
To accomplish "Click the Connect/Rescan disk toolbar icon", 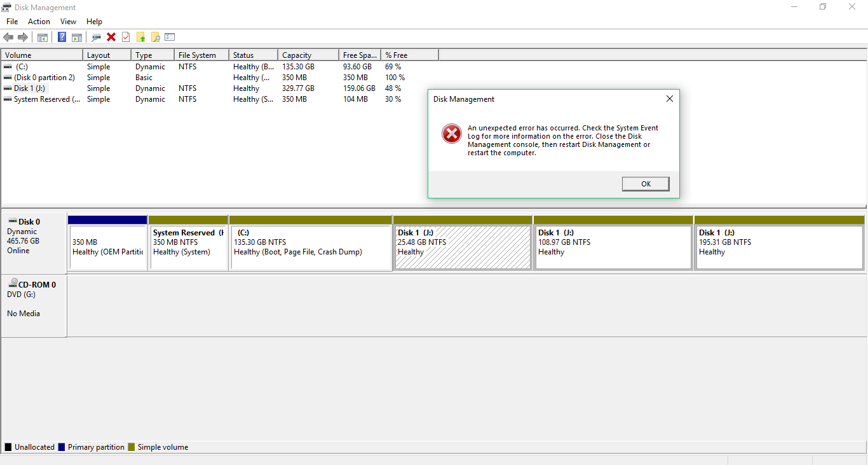I will (97, 37).
